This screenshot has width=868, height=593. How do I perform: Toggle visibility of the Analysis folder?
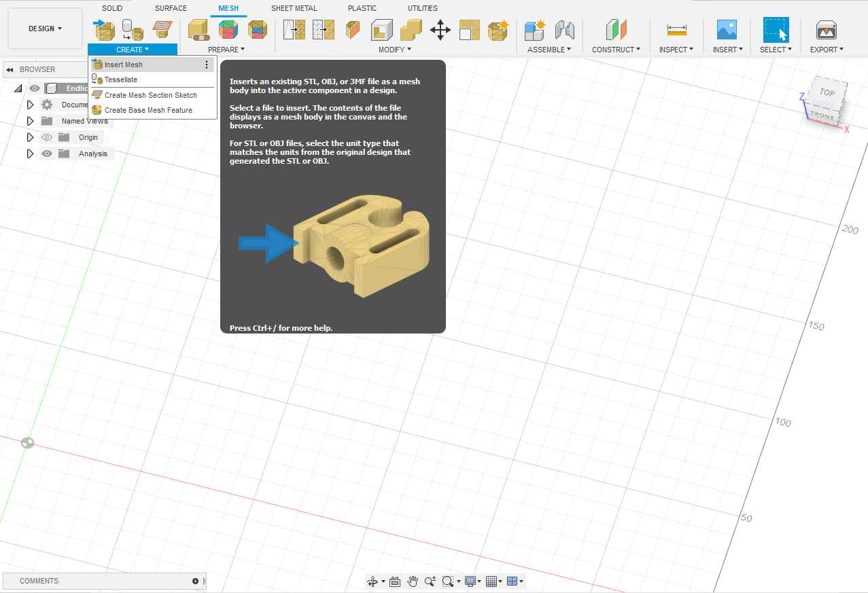(46, 154)
